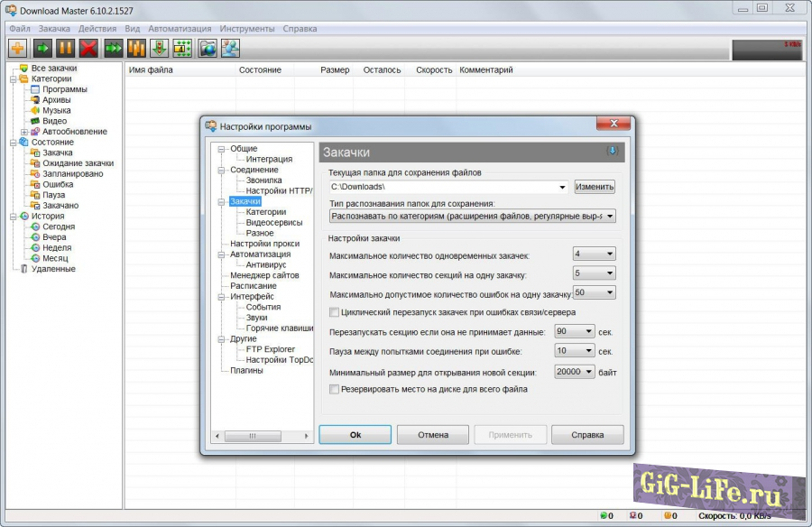Open the Инструменты menu
This screenshot has width=812, height=527.
pyautogui.click(x=246, y=28)
